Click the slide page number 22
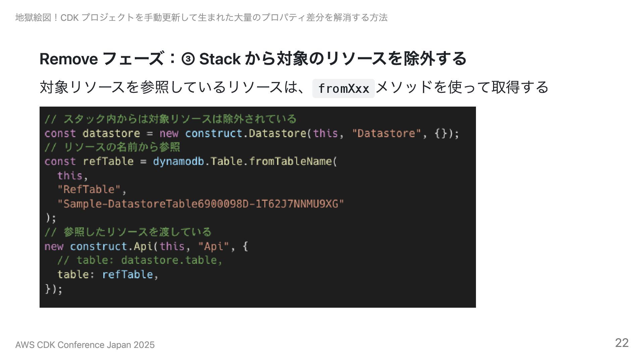The height and width of the screenshot is (362, 644). pos(622,343)
